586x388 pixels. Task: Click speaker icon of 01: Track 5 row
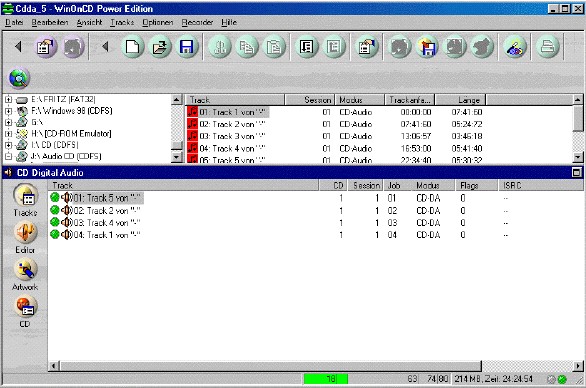point(67,198)
